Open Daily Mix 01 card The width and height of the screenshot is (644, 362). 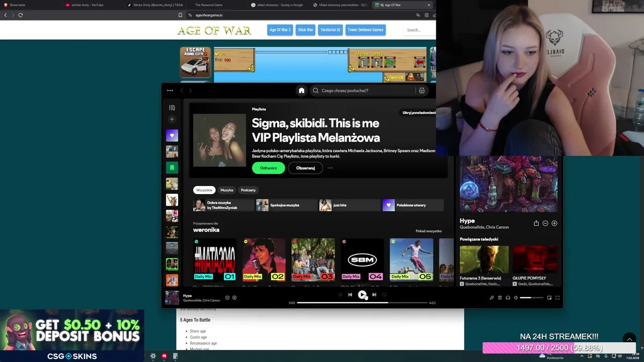pyautogui.click(x=215, y=259)
